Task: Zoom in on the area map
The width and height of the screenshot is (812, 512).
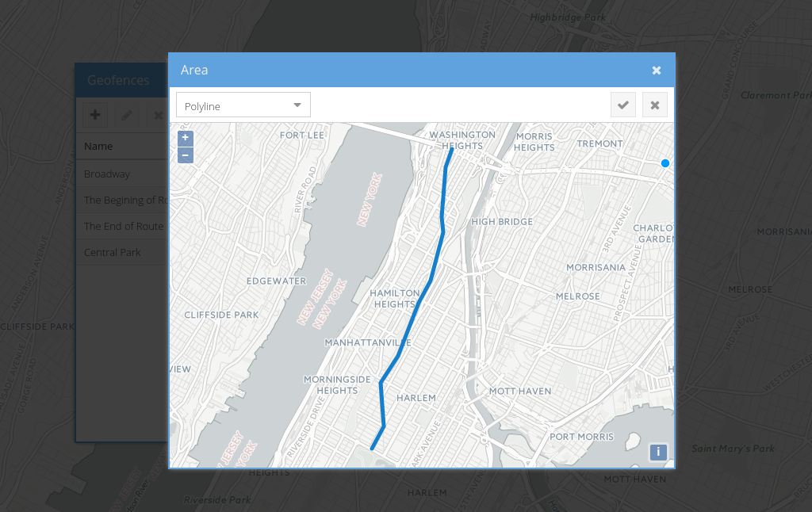Action: (x=185, y=138)
